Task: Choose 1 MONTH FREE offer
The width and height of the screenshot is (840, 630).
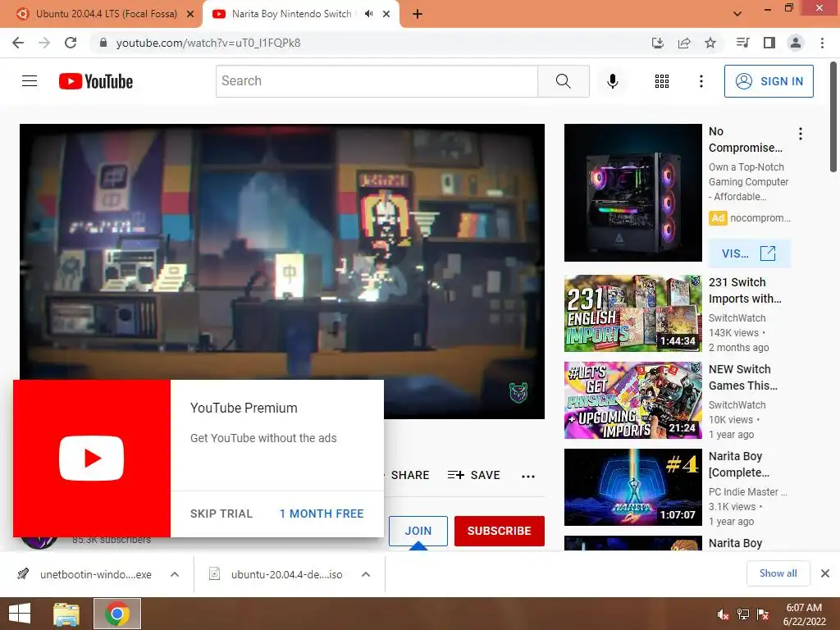Action: 322,514
